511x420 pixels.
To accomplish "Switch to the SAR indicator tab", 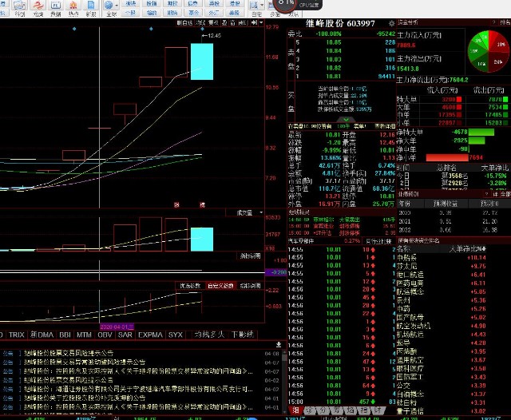I will 125,335.
